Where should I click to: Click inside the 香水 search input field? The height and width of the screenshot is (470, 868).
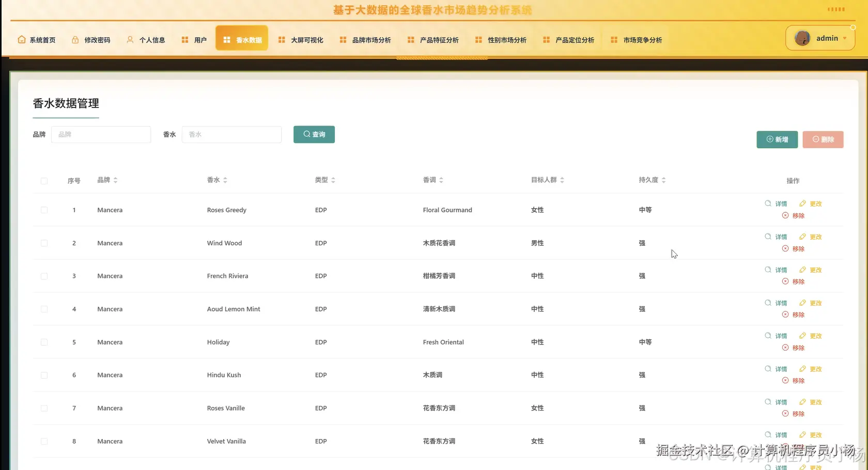(231, 134)
